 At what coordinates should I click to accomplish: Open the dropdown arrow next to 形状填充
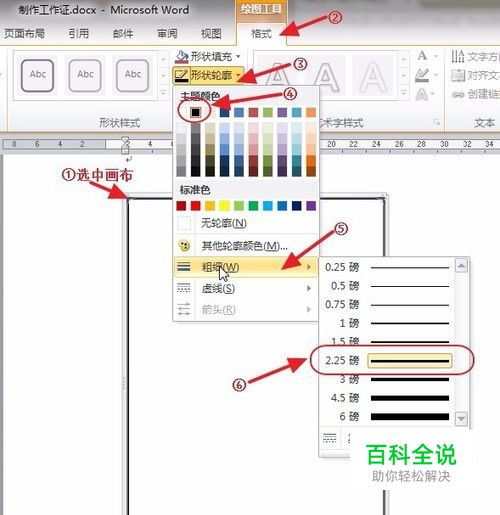[x=238, y=57]
